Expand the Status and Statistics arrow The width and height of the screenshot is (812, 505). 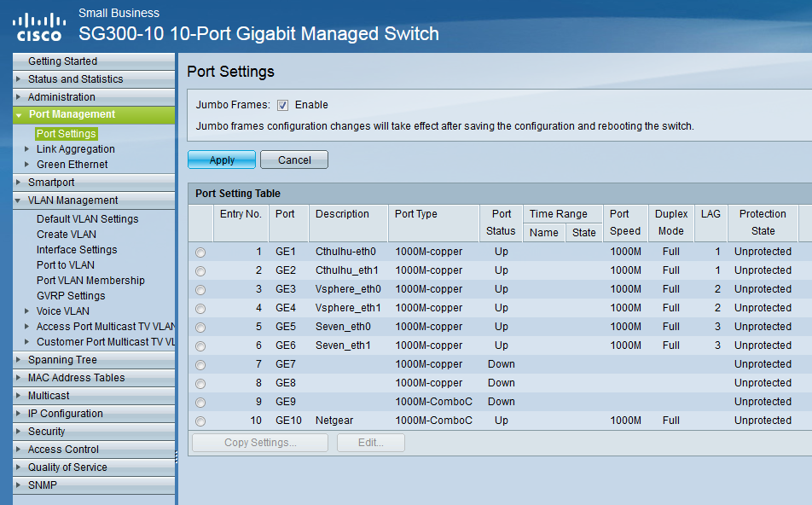click(19, 79)
